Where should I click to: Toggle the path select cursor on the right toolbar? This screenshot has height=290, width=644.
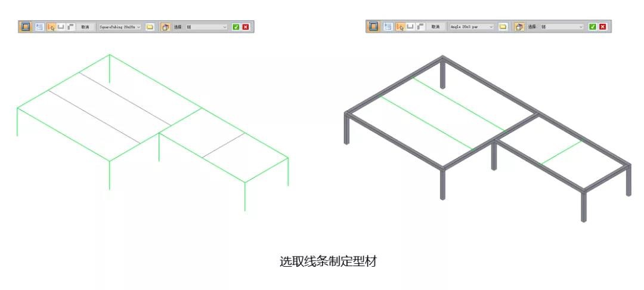click(400, 27)
